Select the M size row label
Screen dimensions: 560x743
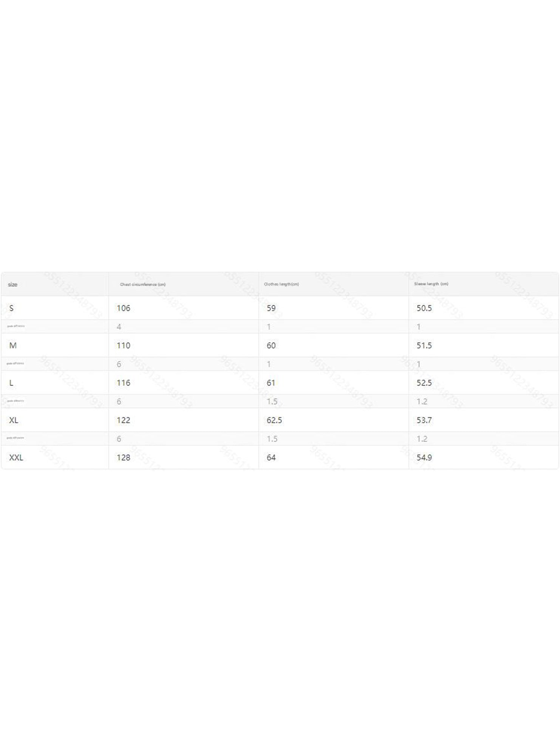[13, 345]
